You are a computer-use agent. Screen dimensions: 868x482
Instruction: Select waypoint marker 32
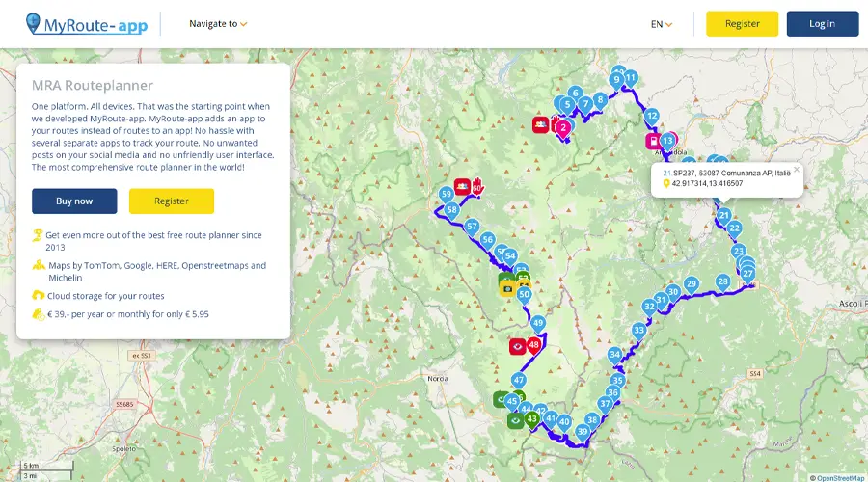pyautogui.click(x=649, y=308)
